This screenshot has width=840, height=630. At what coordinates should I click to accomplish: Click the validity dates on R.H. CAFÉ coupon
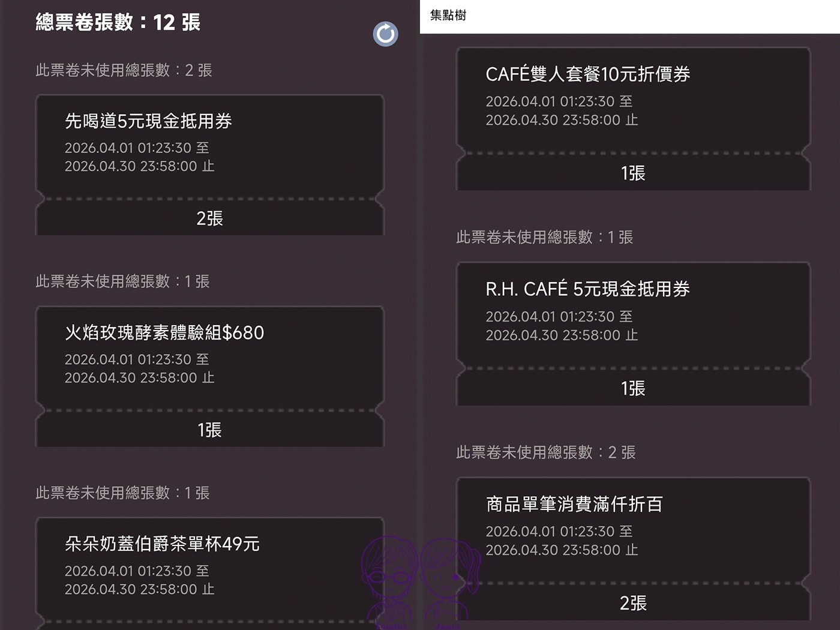tap(562, 326)
